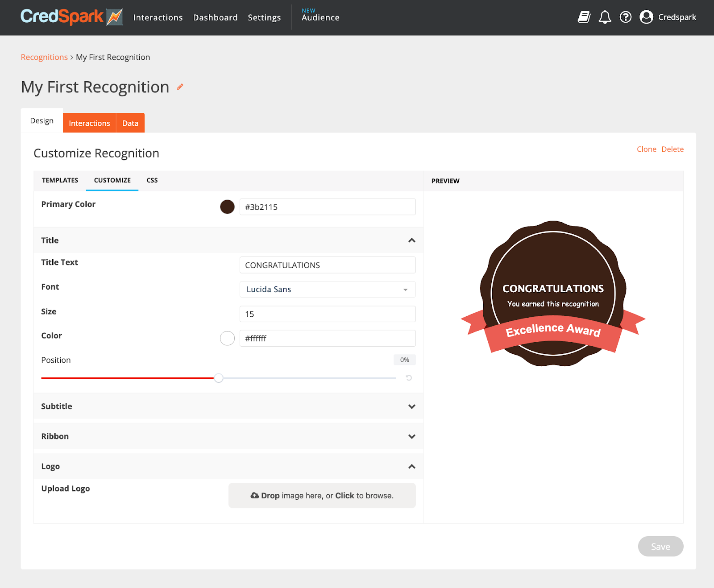Open the new Audience menu
The width and height of the screenshot is (714, 588).
point(320,15)
